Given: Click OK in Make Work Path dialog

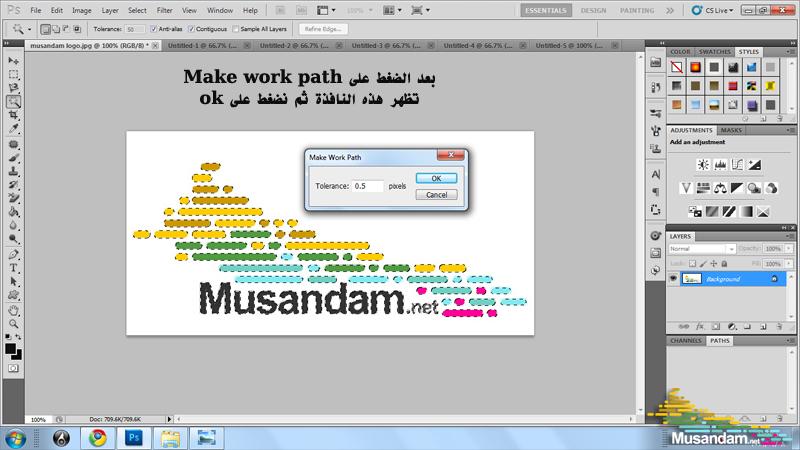Looking at the screenshot, I should [436, 178].
